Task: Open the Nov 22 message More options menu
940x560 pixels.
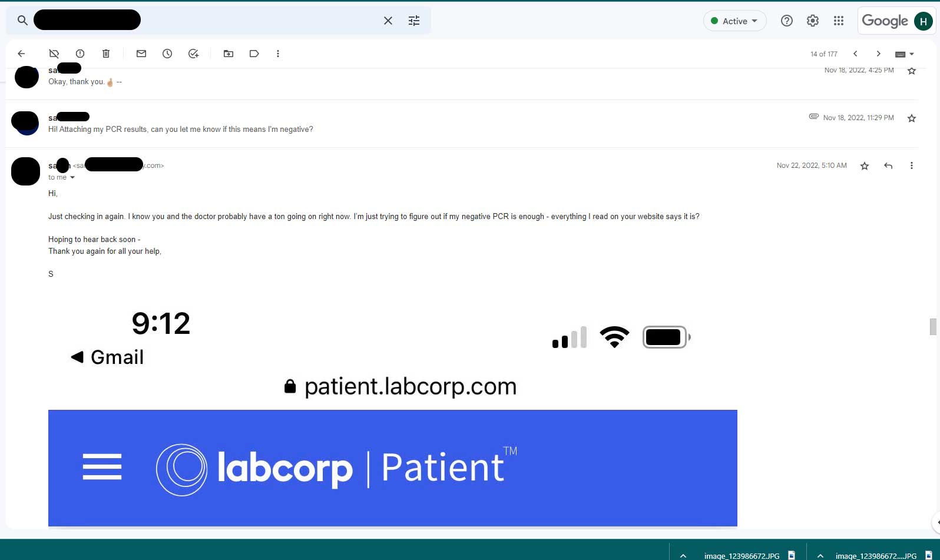Action: coord(912,165)
